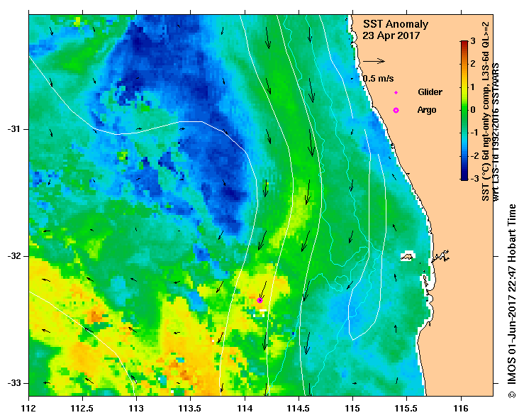Click color bar tick label 1
Viewport: 524px width, 420px height.
(x=473, y=87)
